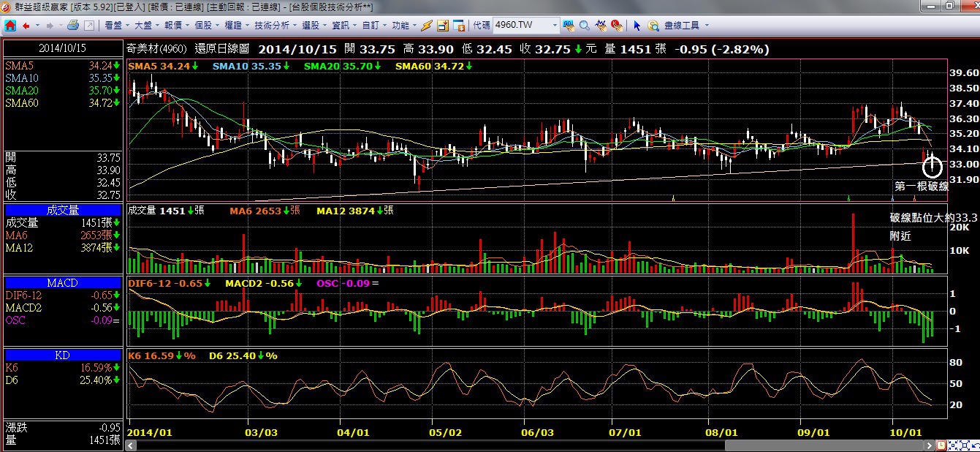Select the blue arrow pointer tool
Image resolution: width=980 pixels, height=452 pixels.
[x=637, y=26]
